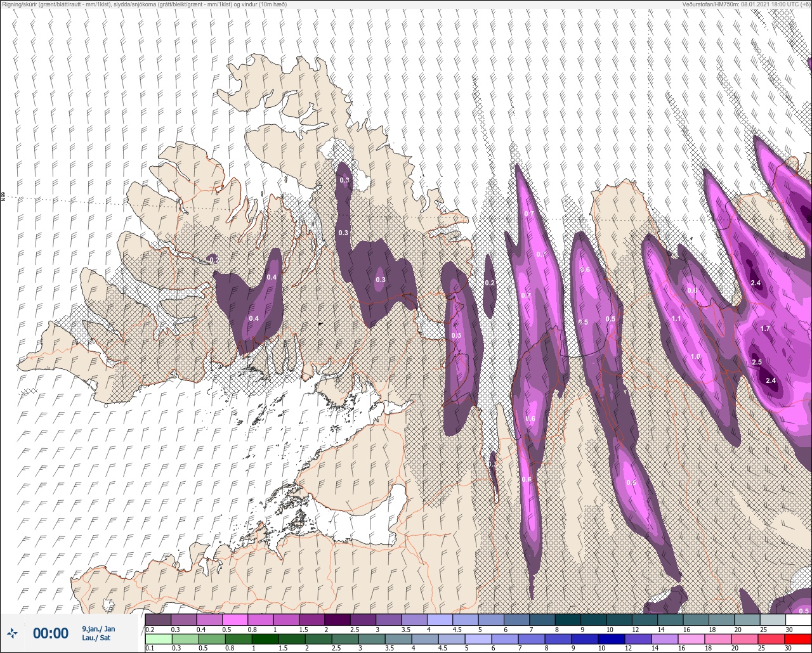Pick the pale green 0.1 swatch in the lower legend
812x653 pixels.
click(158, 639)
